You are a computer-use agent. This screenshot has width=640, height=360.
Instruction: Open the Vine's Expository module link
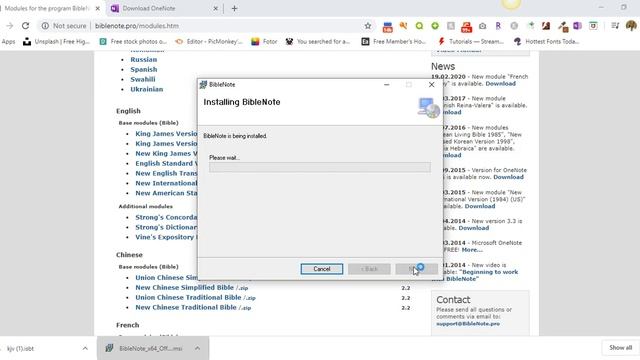[x=166, y=237]
